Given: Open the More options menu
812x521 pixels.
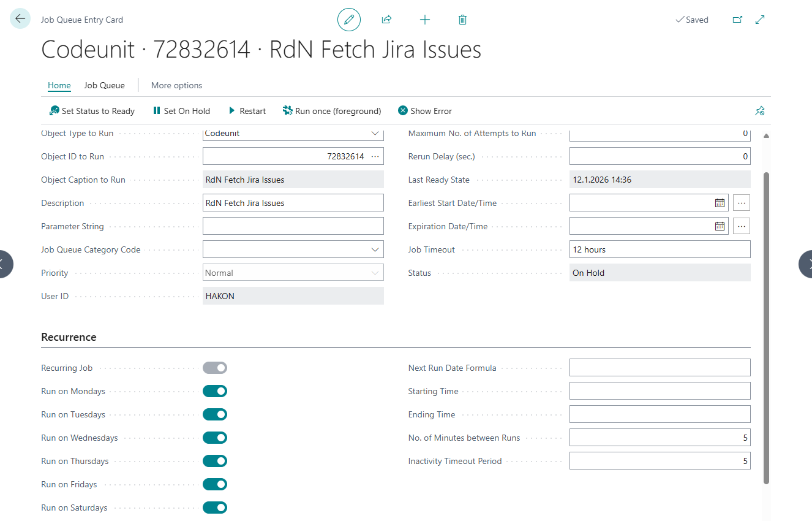Looking at the screenshot, I should click(x=176, y=85).
